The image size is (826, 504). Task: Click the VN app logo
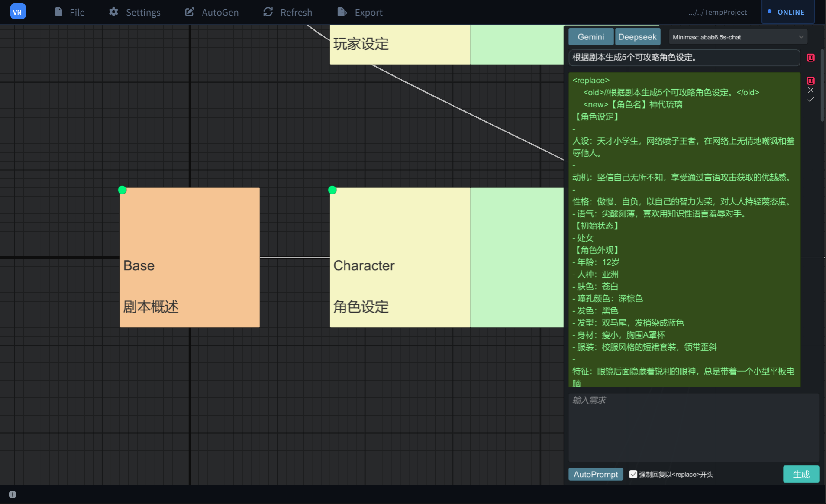[18, 12]
